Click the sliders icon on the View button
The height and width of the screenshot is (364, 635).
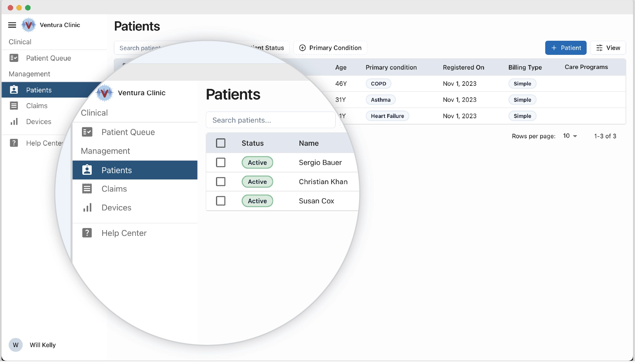(599, 48)
